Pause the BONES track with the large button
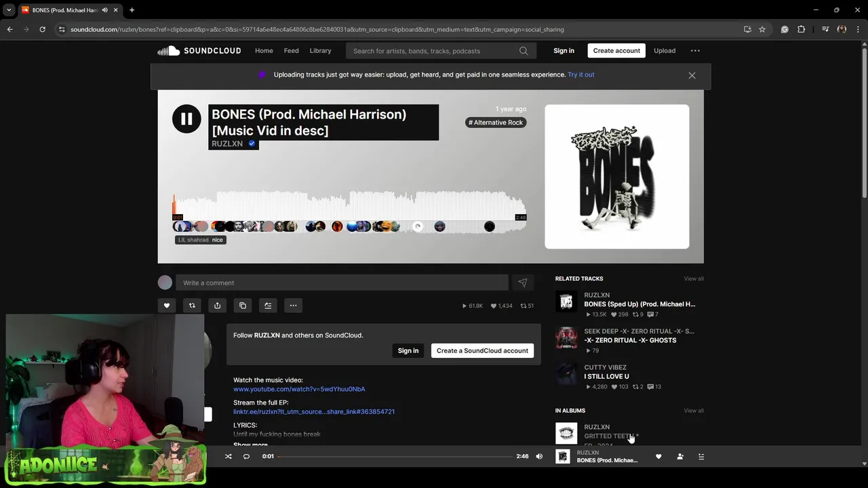 click(x=186, y=119)
